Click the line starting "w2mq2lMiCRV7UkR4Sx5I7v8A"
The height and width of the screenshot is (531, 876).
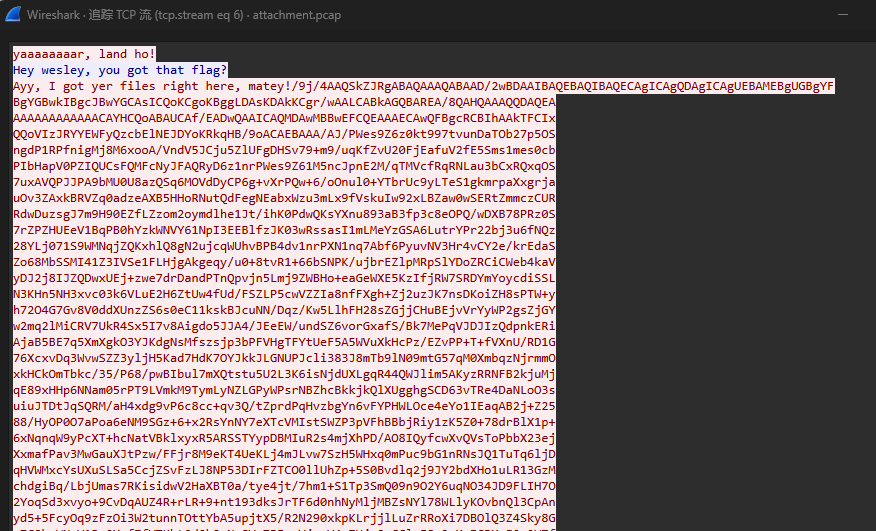click(x=284, y=326)
